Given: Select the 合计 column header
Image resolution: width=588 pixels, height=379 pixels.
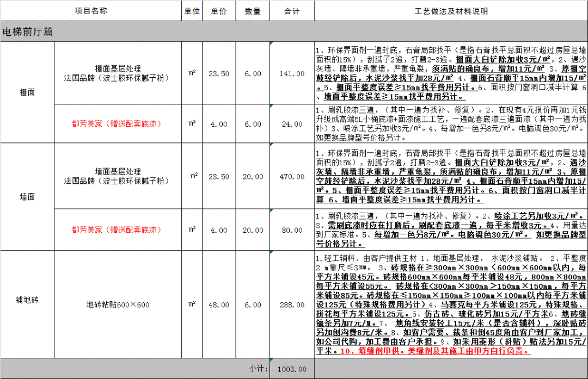Looking at the screenshot, I should [x=292, y=11].
